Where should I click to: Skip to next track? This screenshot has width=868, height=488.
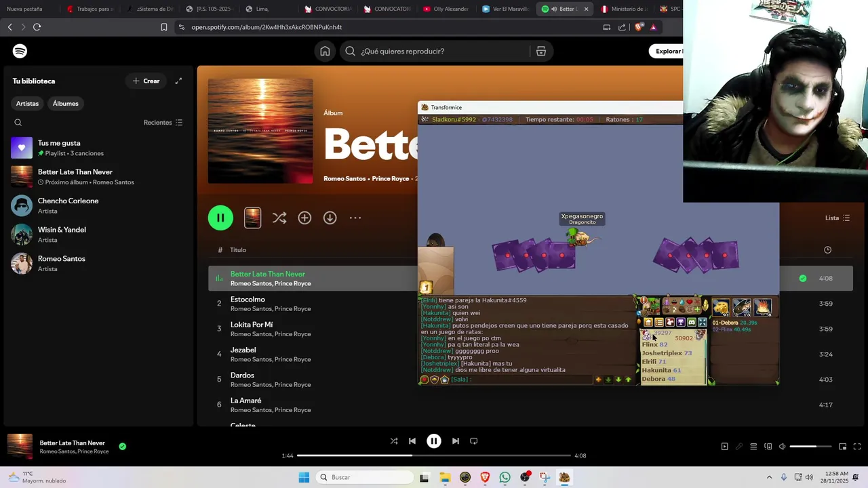point(456,441)
